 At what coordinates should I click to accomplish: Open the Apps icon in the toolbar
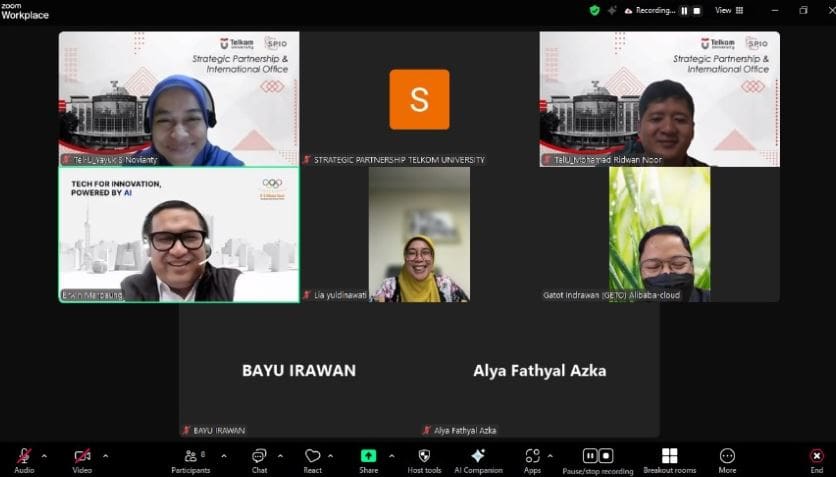point(532,457)
